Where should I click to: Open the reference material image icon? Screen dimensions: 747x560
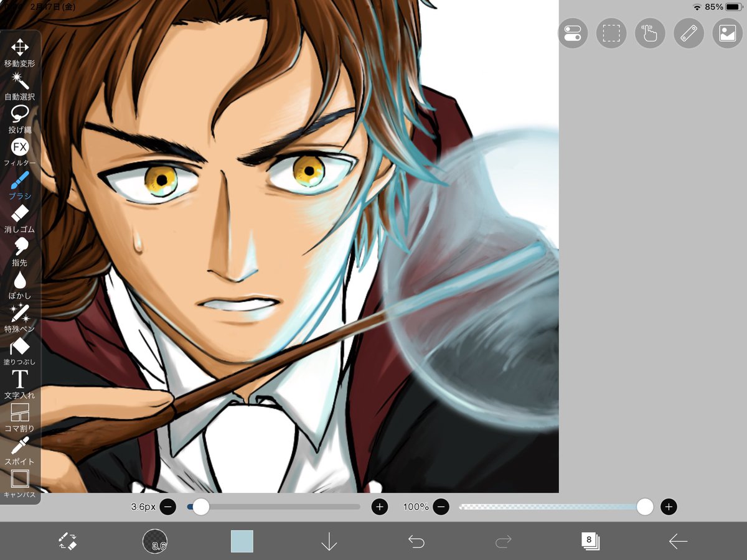click(727, 33)
